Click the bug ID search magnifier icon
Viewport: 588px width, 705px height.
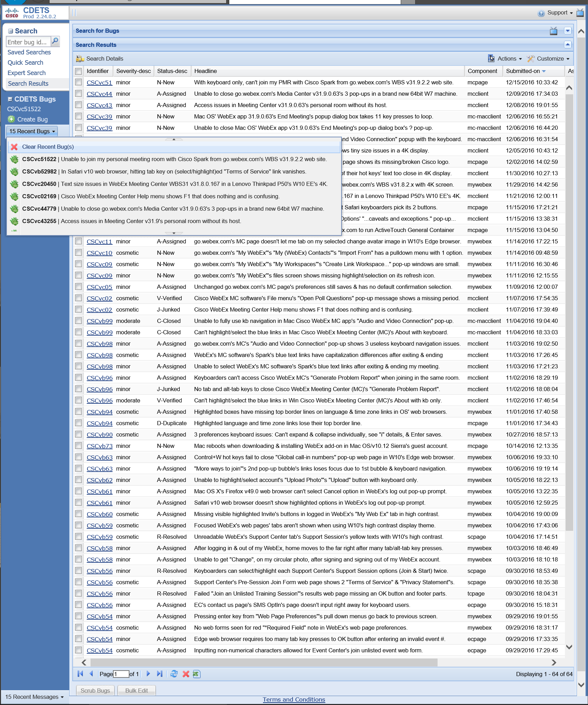pos(55,42)
